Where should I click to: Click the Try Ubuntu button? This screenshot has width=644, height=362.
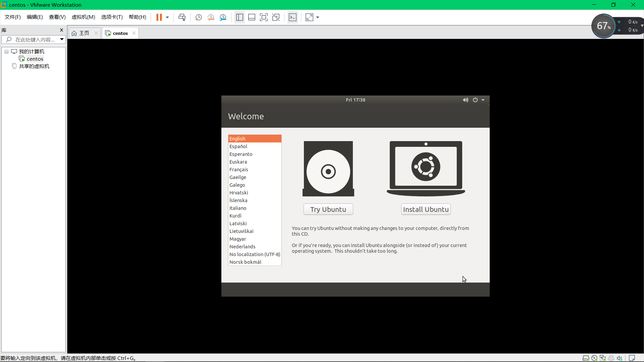tap(328, 209)
